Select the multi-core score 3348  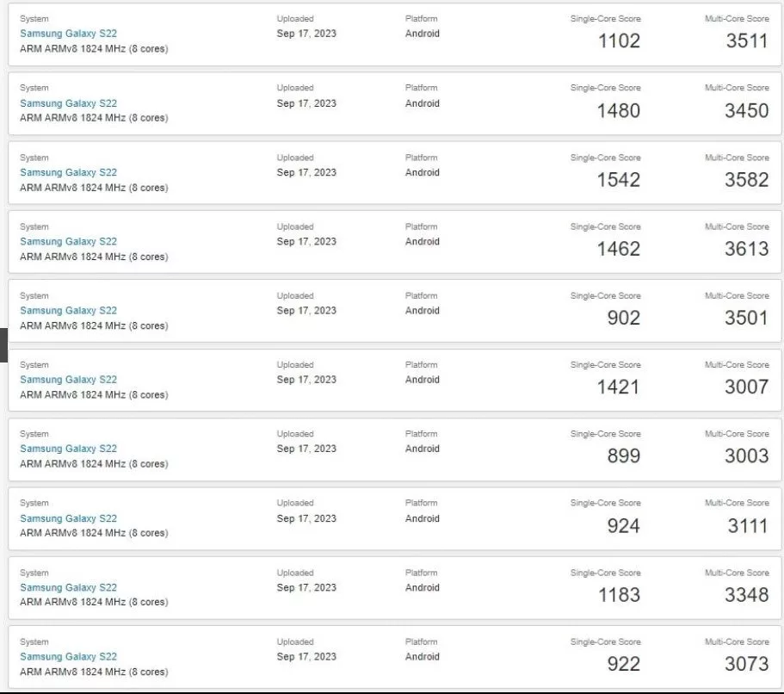pyautogui.click(x=746, y=594)
